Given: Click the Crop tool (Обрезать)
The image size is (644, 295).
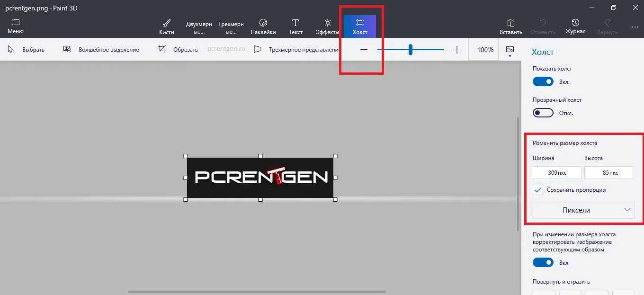Looking at the screenshot, I should pyautogui.click(x=178, y=49).
